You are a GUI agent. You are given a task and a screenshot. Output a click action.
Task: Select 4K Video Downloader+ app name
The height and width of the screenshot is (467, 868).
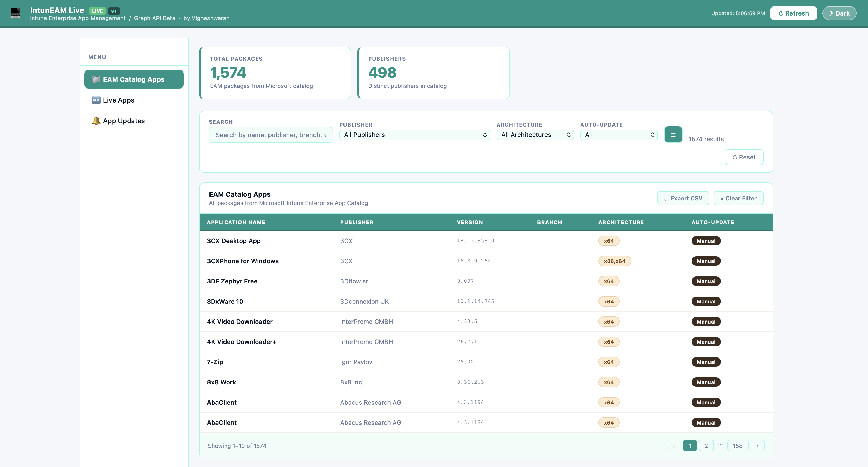[241, 342]
